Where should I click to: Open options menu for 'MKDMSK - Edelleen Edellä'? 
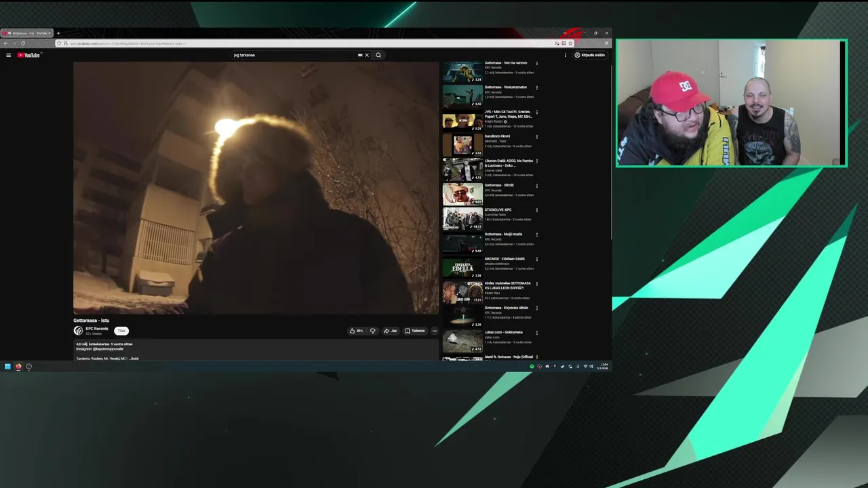click(x=537, y=259)
